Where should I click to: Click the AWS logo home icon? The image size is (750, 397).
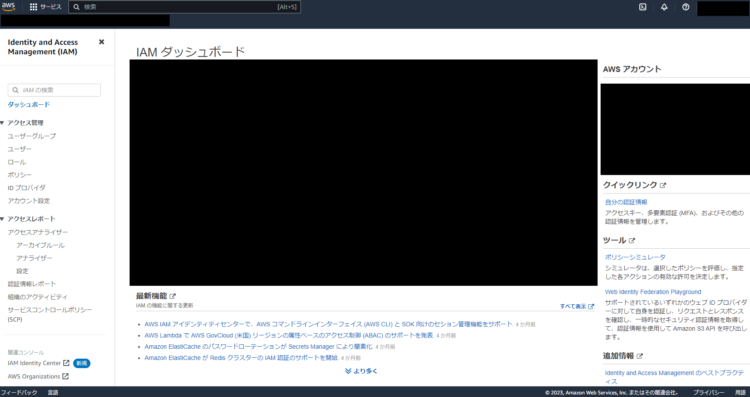[x=8, y=7]
